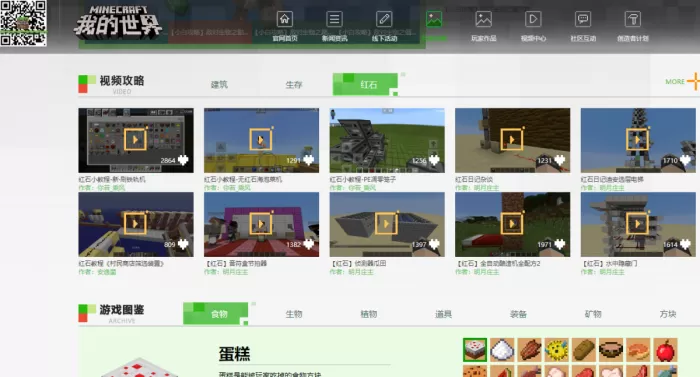Open the 社区互动 chat bubble icon

583,20
